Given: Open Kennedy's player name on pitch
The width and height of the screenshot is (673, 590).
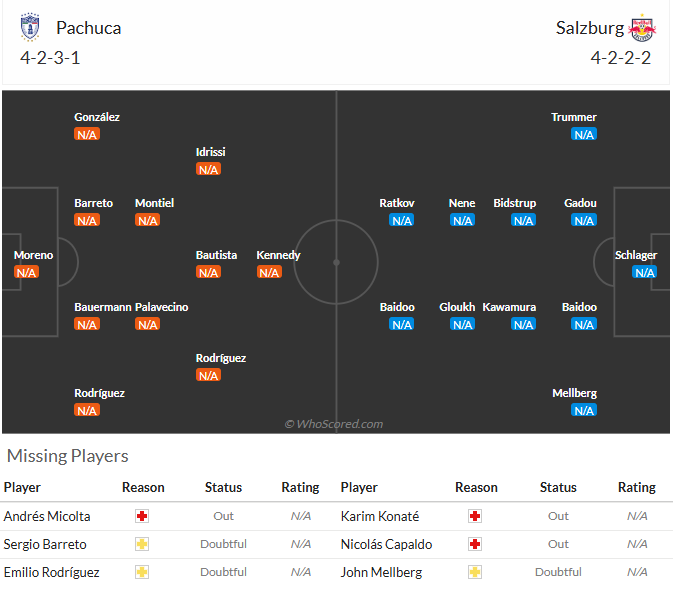Looking at the screenshot, I should [278, 255].
